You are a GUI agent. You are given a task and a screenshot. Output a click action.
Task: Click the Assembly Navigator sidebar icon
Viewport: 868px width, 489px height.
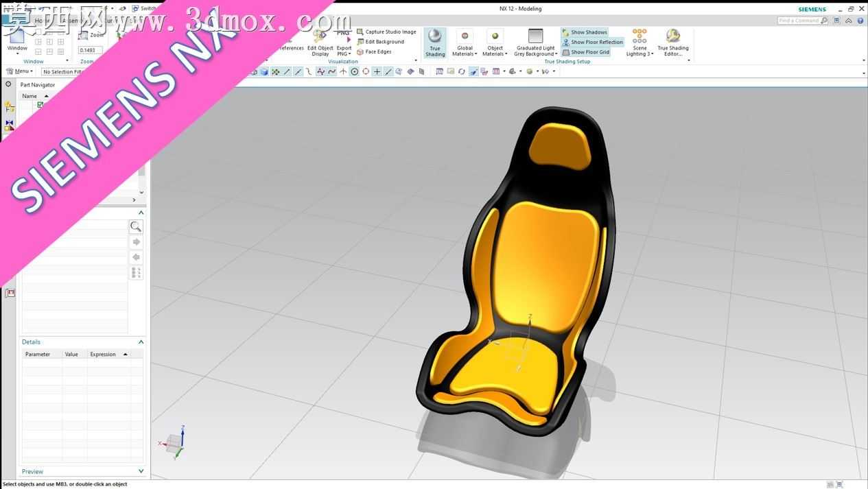pos(10,107)
